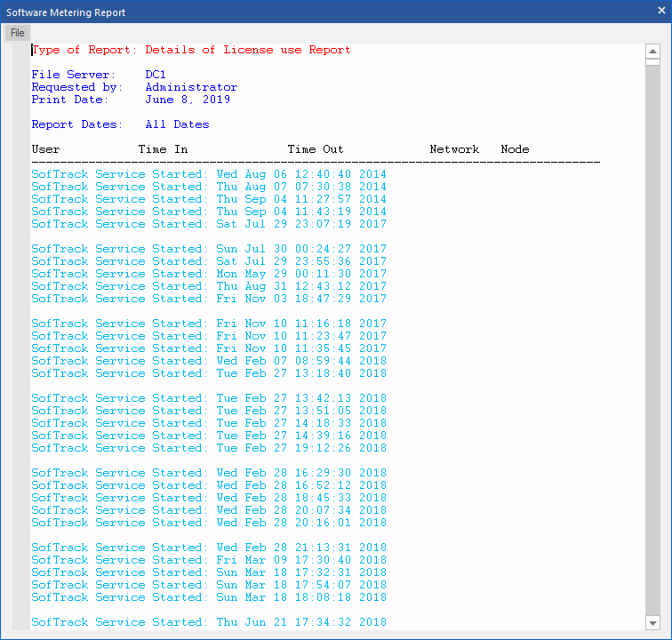The image size is (672, 640).
Task: Click the Wed Feb 28 20:07:34 2018 entry
Action: click(209, 510)
